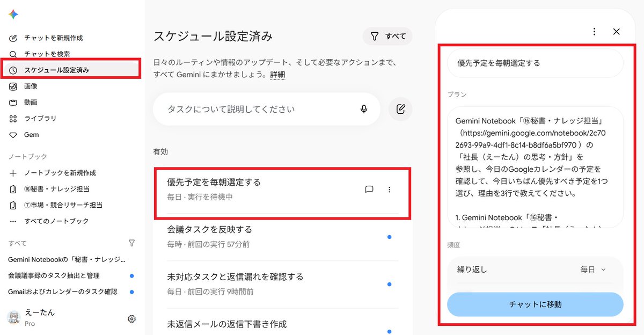Click the スケジュール設定済み clock icon
The image size is (644, 335).
coord(13,70)
